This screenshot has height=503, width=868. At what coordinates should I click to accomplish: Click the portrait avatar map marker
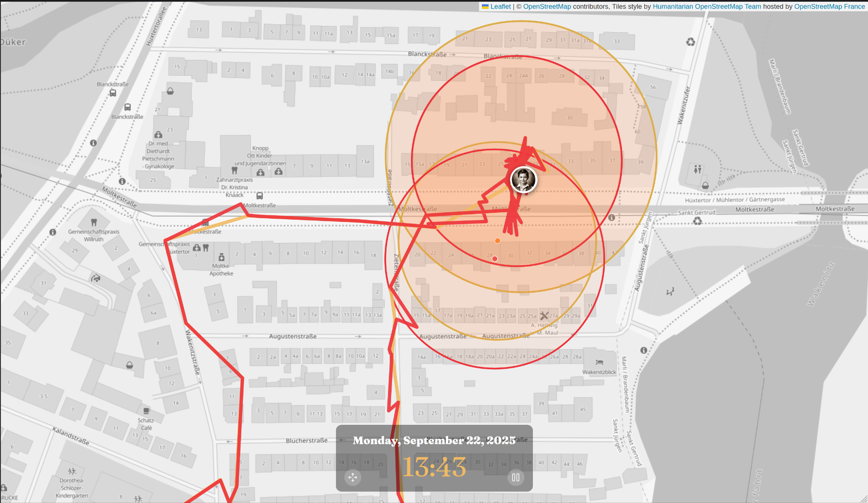coord(523,179)
